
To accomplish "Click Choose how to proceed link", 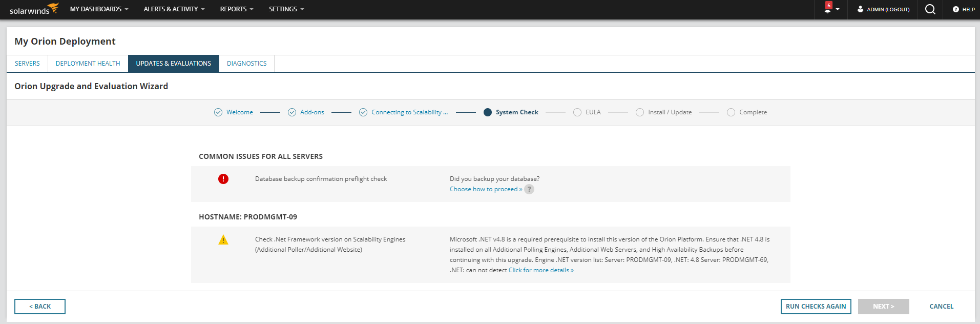I will coord(486,189).
